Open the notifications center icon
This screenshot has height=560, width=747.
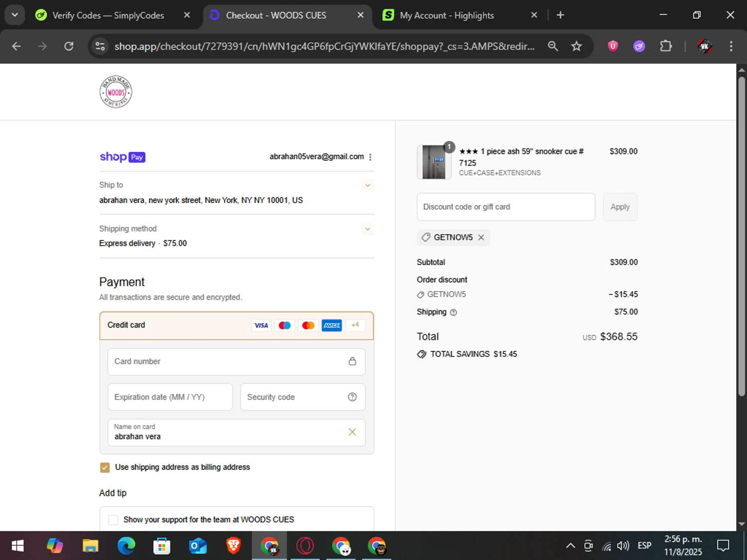723,546
